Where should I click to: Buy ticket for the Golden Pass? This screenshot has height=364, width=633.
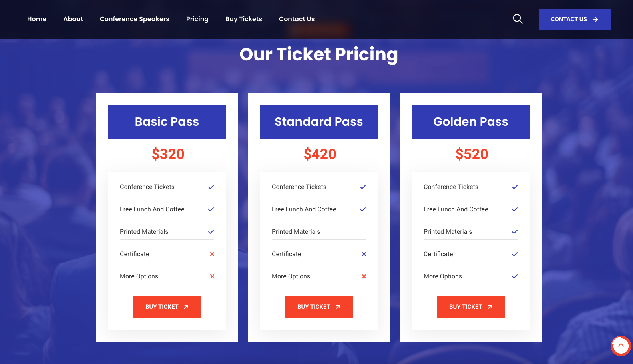pyautogui.click(x=471, y=307)
